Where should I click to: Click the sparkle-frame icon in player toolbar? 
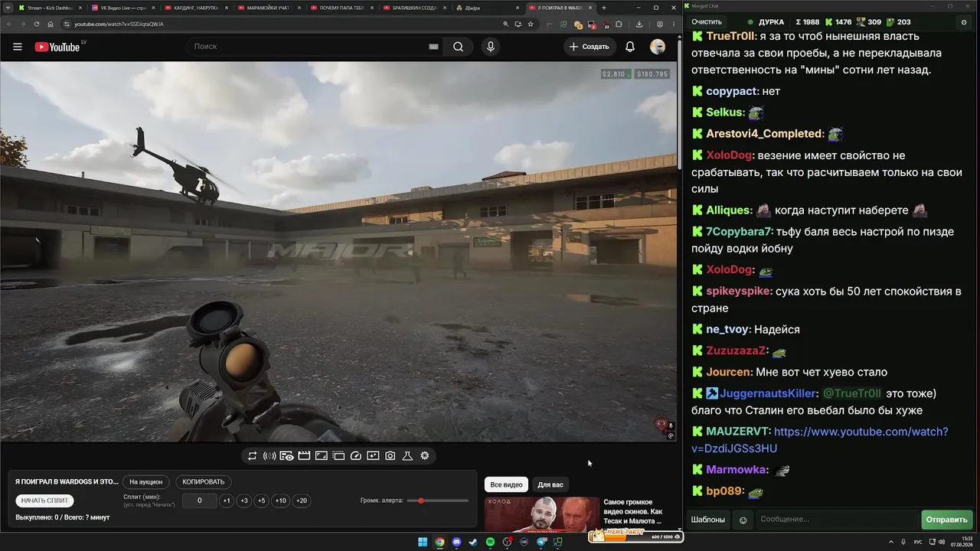tap(373, 456)
